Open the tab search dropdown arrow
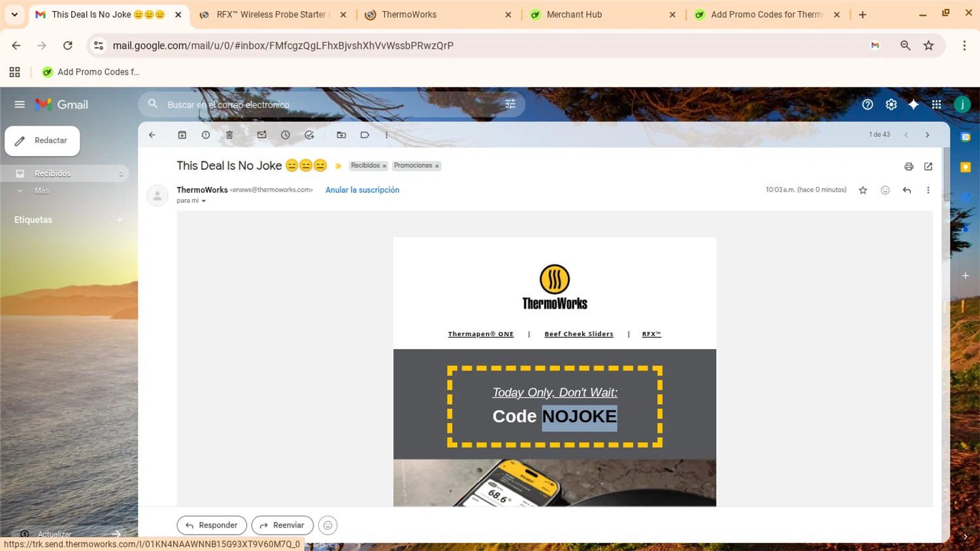The image size is (980, 551). pyautogui.click(x=14, y=14)
